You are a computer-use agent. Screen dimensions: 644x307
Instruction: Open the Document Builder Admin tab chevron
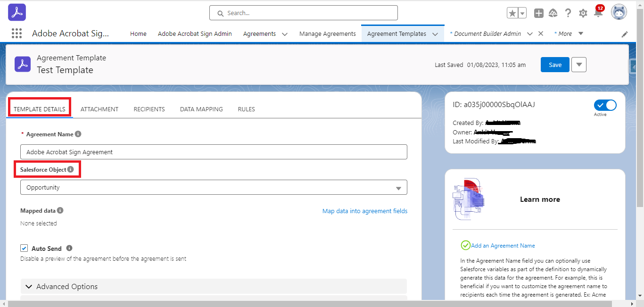(x=529, y=34)
